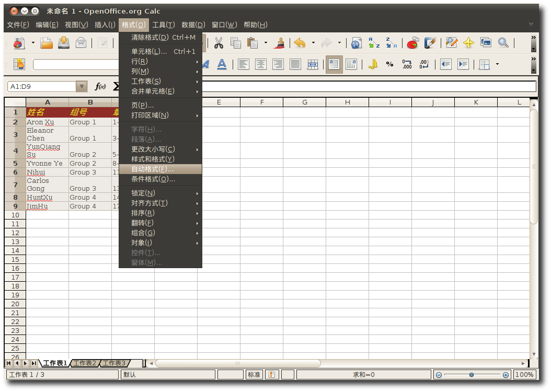Image resolution: width=551 pixels, height=392 pixels.
Task: Align text right in cells
Action: [x=278, y=64]
